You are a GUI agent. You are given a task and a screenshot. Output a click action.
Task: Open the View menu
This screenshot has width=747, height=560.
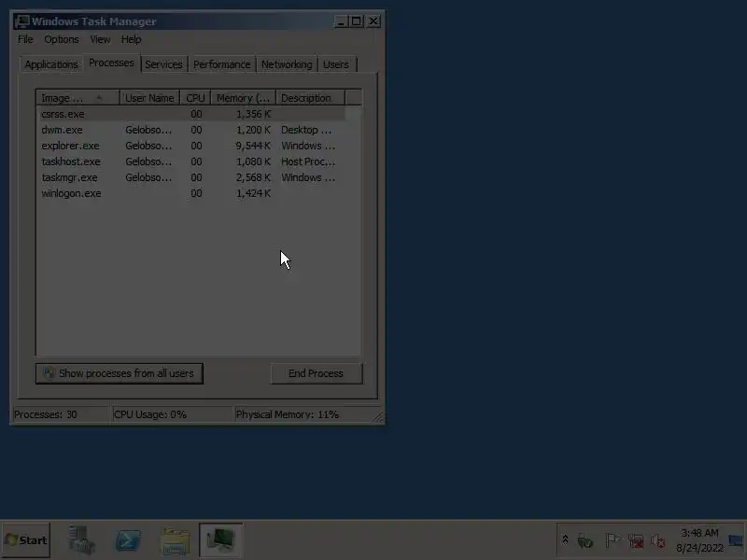coord(100,39)
